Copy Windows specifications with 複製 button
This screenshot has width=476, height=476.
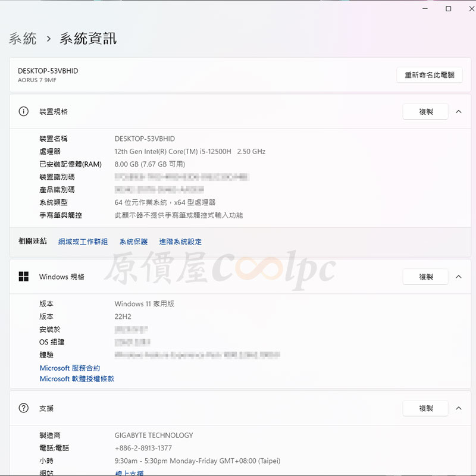pyautogui.click(x=425, y=277)
